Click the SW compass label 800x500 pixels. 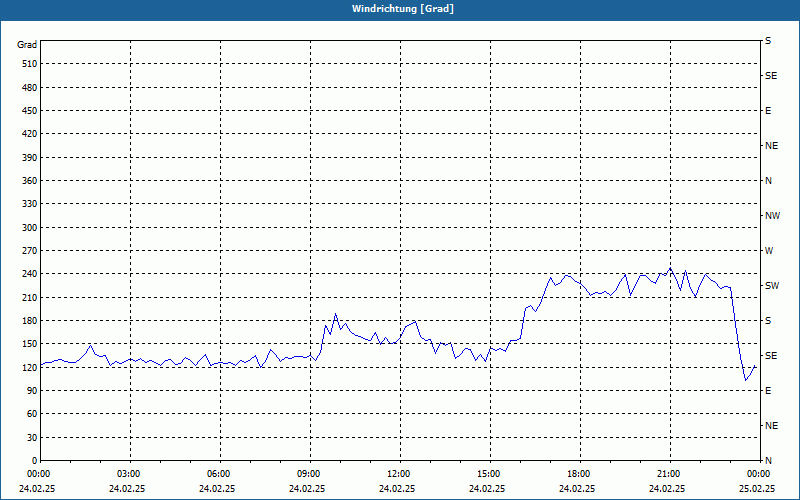[x=772, y=286]
